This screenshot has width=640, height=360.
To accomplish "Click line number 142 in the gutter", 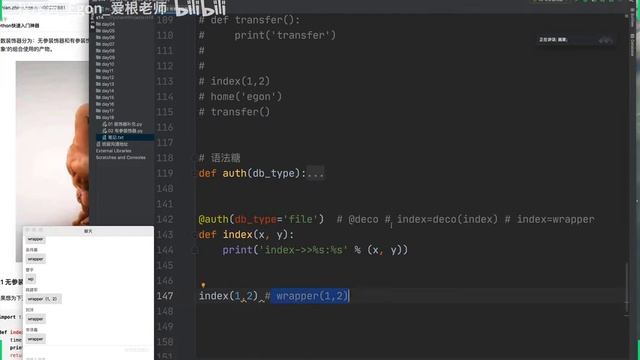I will pos(165,220).
